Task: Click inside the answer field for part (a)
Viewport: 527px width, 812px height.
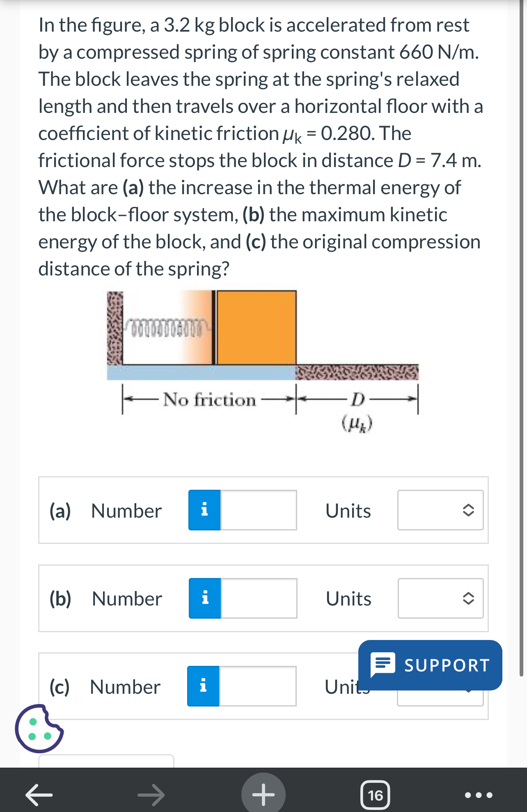Action: [259, 510]
